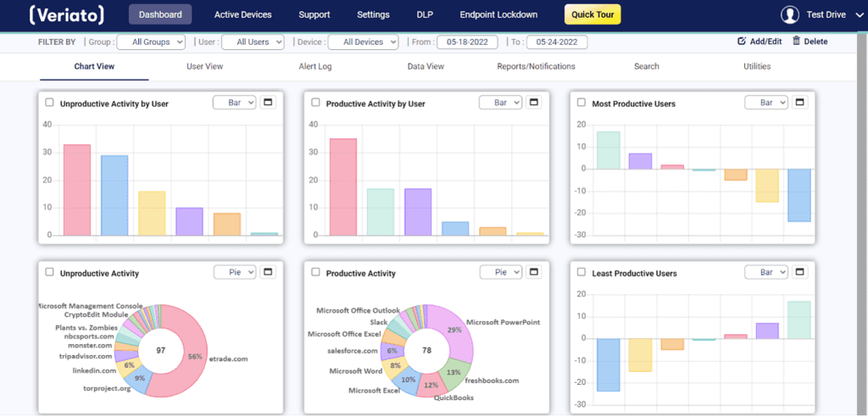This screenshot has width=868, height=417.
Task: Open chart type dropdown for Unproductive Activity pie
Action: (x=234, y=272)
